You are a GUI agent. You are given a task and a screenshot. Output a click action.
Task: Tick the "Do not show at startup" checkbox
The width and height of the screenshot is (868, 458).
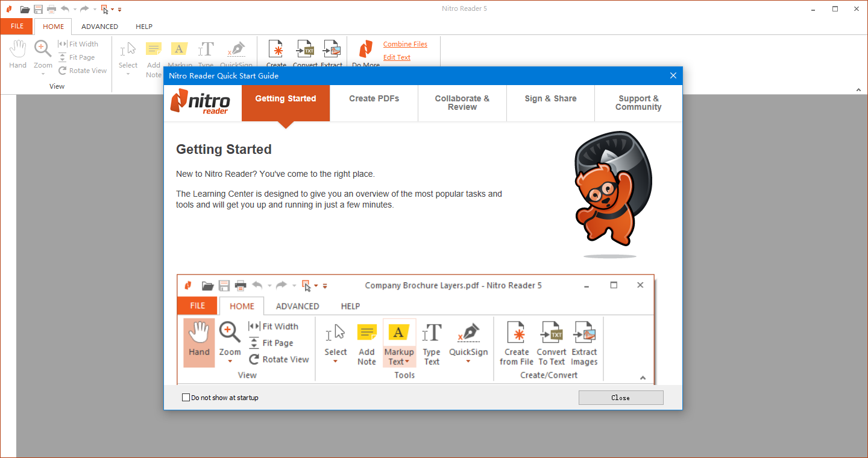click(x=186, y=398)
